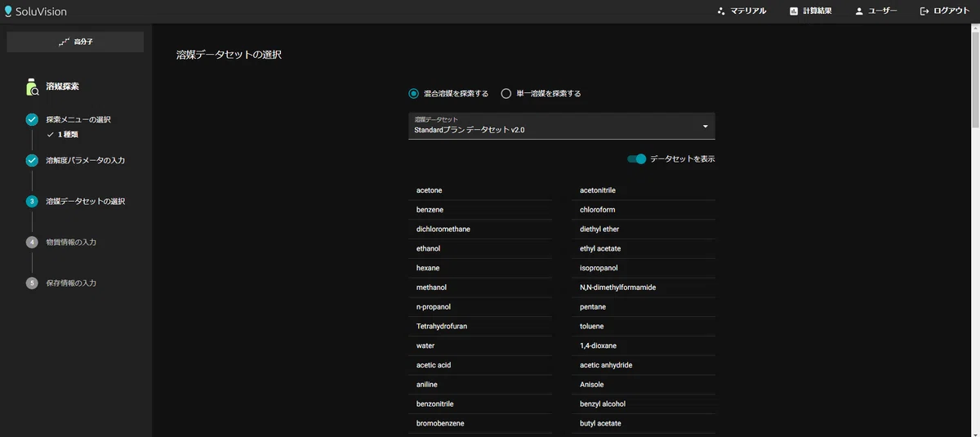
Task: Click the dataset dropdown arrow
Action: [x=705, y=126]
